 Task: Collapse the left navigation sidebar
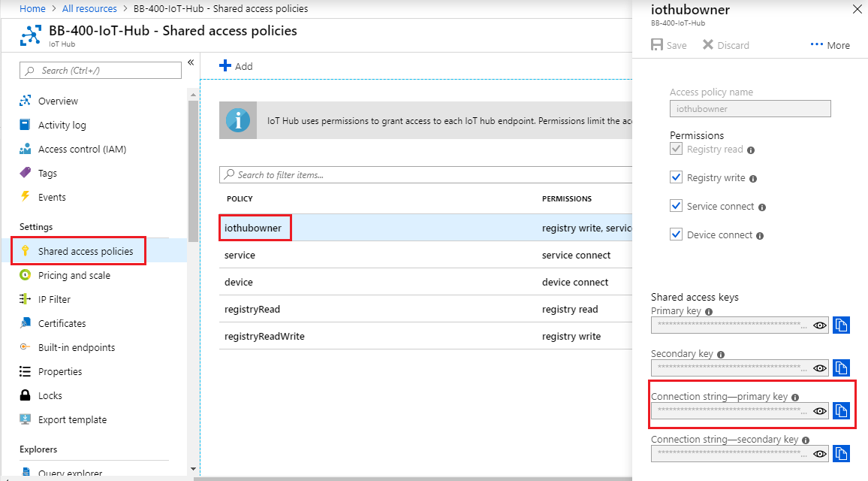191,62
